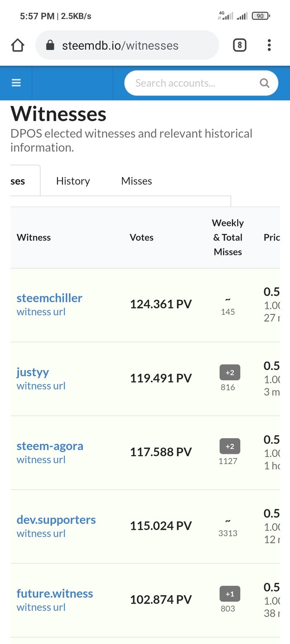The image size is (290, 644).
Task: Switch to the History tab
Action: click(x=73, y=181)
